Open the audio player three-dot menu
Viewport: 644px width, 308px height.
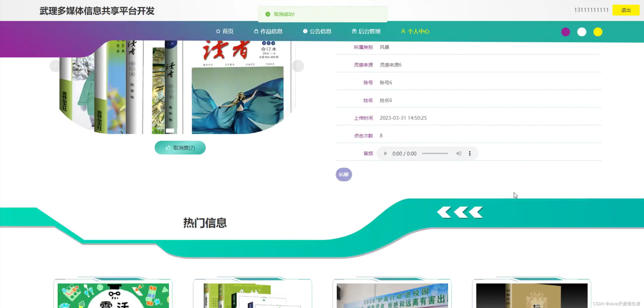point(470,153)
